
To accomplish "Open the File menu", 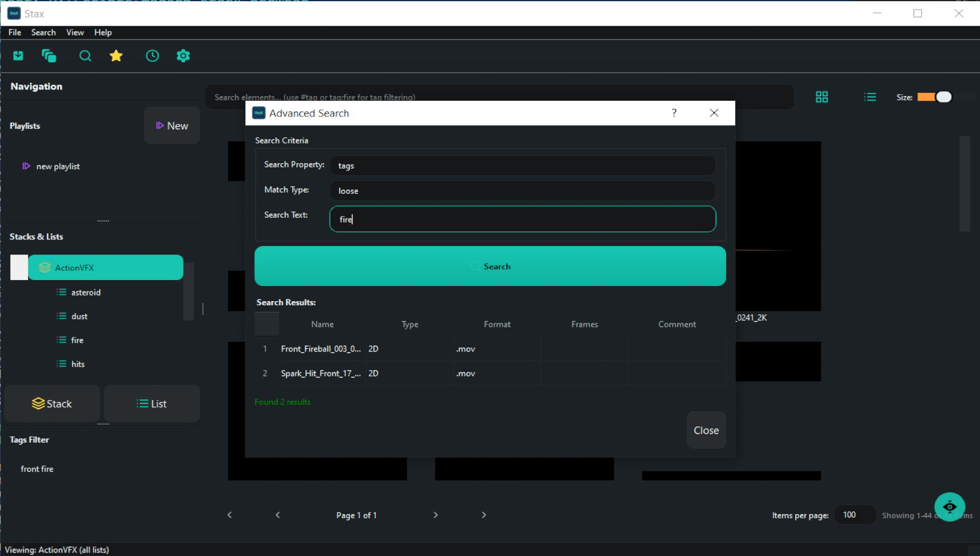I will coord(14,32).
